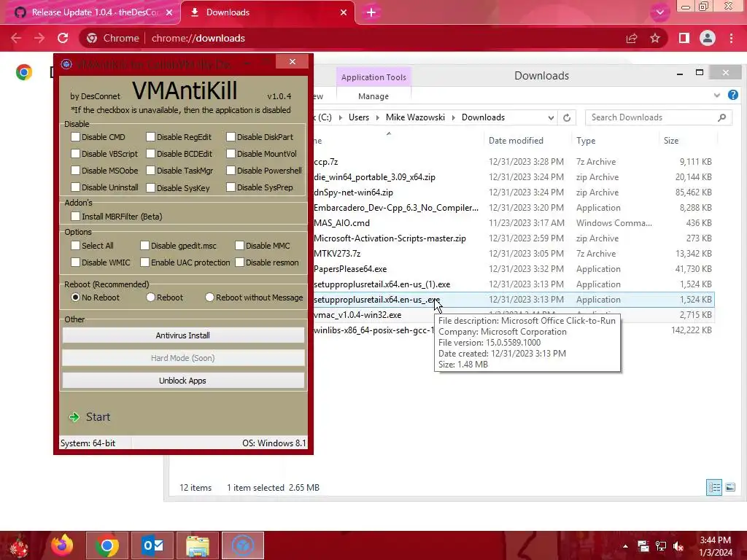
Task: Toggle Enable UAC protection checkbox
Action: click(144, 262)
